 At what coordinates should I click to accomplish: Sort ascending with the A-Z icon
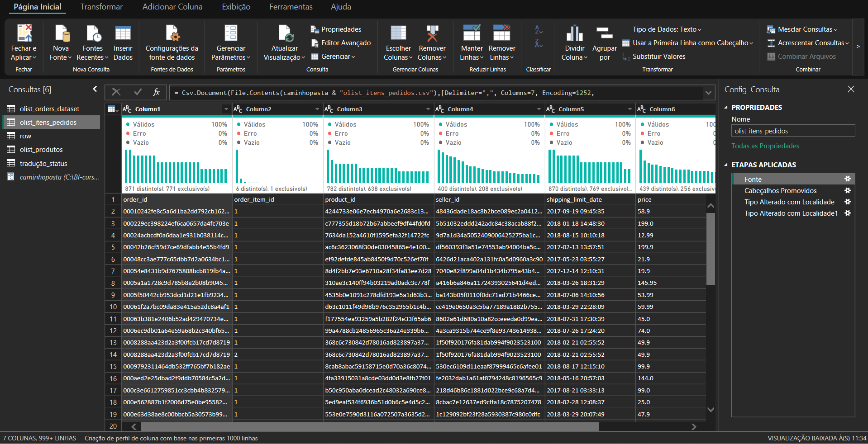tap(539, 29)
